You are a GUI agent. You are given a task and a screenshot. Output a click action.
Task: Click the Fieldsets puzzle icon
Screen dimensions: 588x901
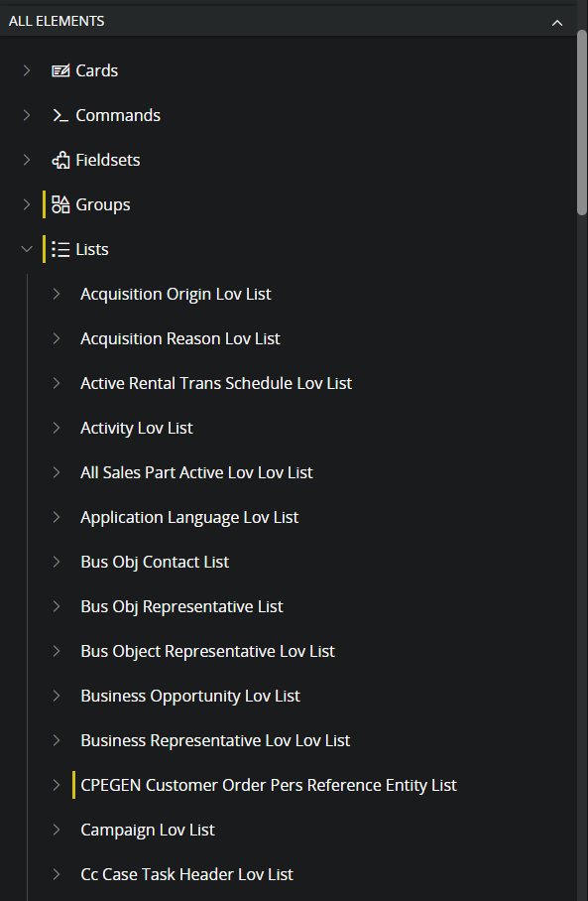(x=60, y=161)
